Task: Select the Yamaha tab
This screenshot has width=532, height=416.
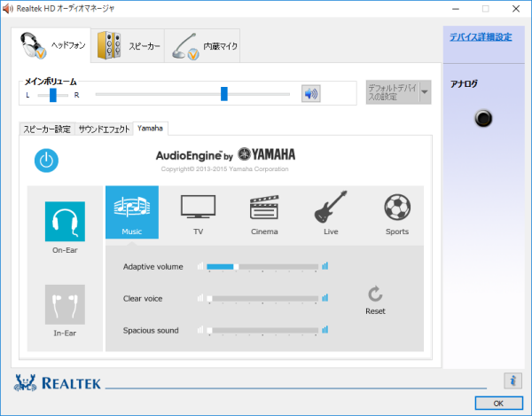Action: pos(151,129)
